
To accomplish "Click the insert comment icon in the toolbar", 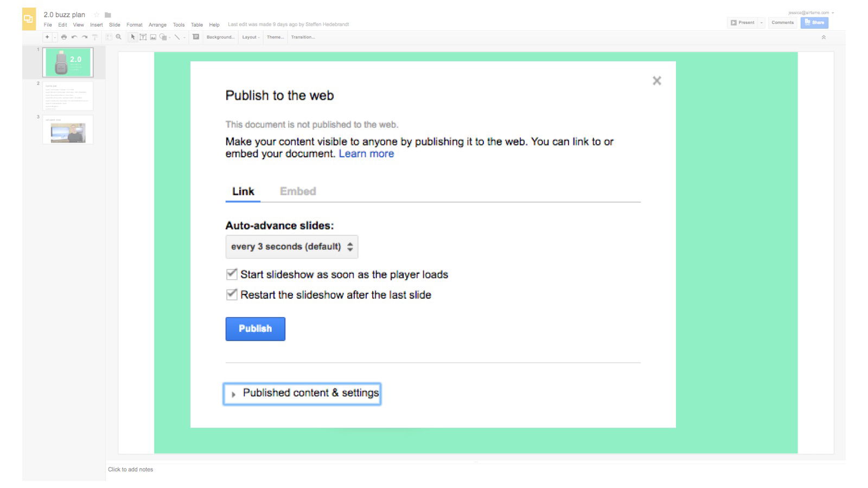I will (x=196, y=37).
